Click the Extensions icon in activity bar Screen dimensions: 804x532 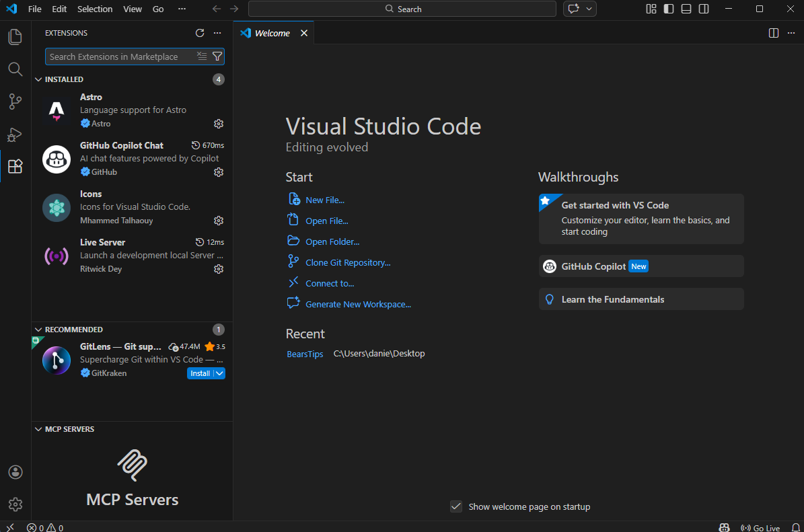pyautogui.click(x=15, y=166)
